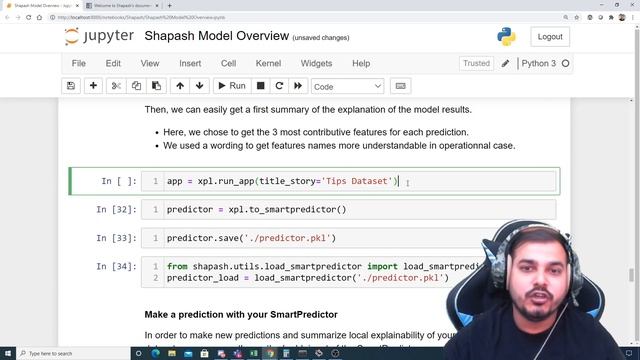This screenshot has width=640, height=360.
Task: Open the Insert menu
Action: point(190,63)
